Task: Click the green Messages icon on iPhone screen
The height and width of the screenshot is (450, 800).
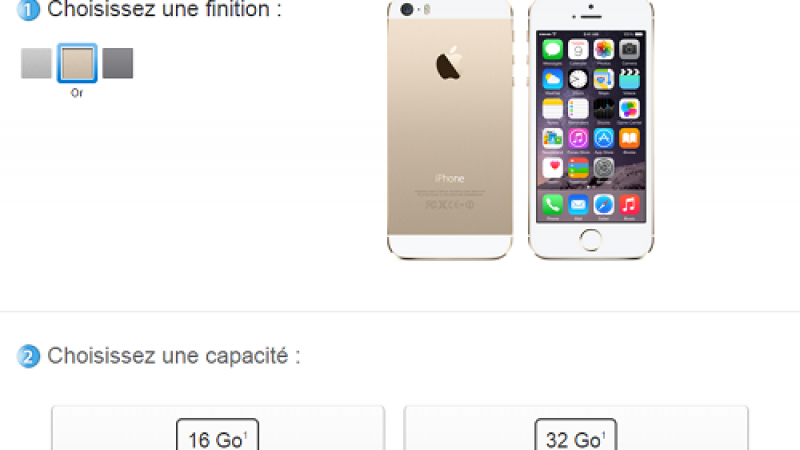Action: click(553, 49)
